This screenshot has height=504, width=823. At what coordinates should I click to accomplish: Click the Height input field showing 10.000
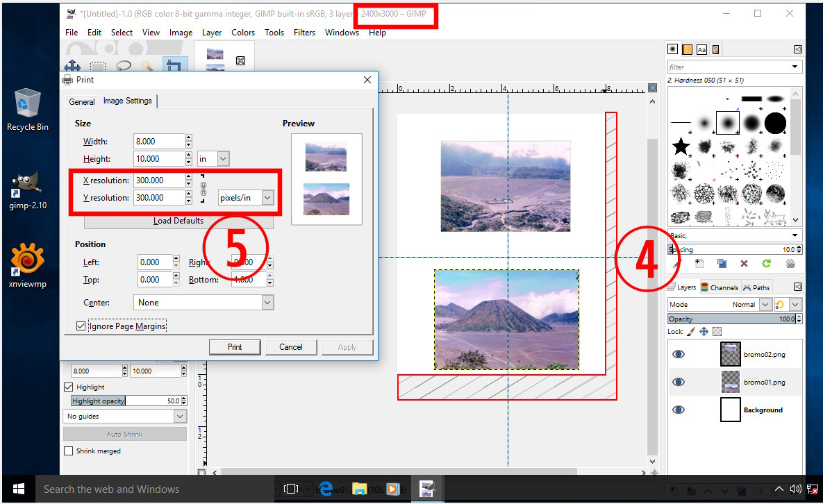click(159, 158)
